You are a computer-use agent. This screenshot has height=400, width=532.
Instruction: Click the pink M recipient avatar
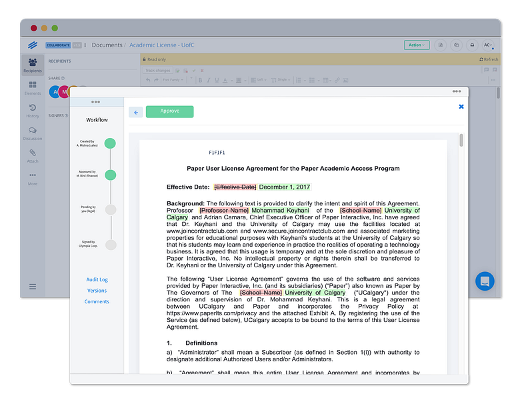64,92
